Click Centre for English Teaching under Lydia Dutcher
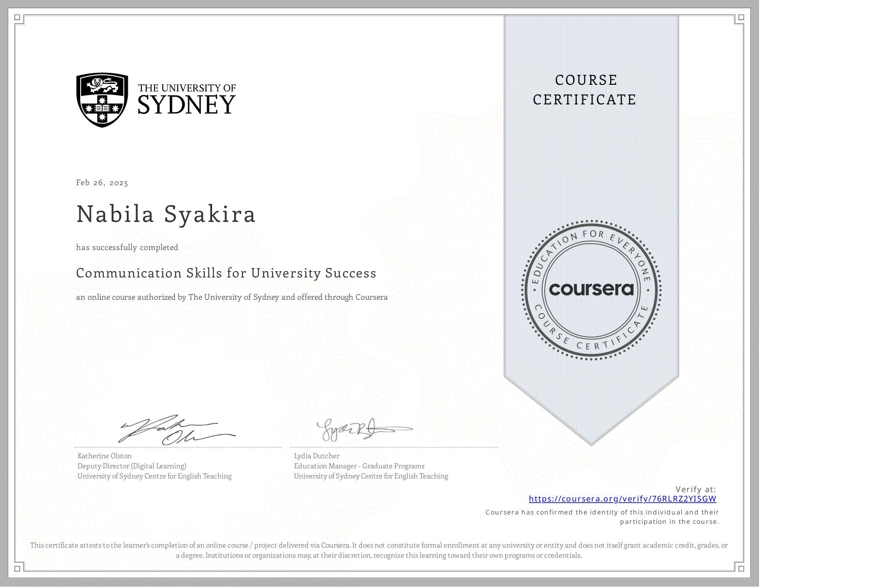This screenshot has height=588, width=878. [x=371, y=476]
